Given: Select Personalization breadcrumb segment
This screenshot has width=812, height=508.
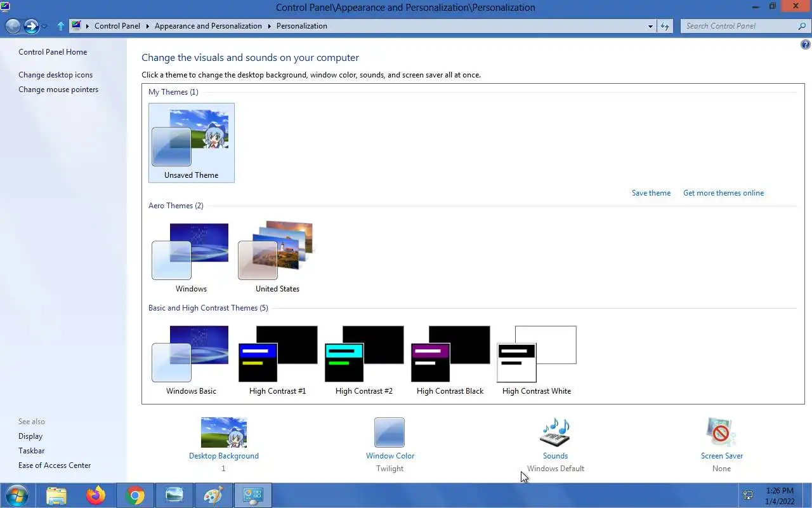Looking at the screenshot, I should 302,26.
